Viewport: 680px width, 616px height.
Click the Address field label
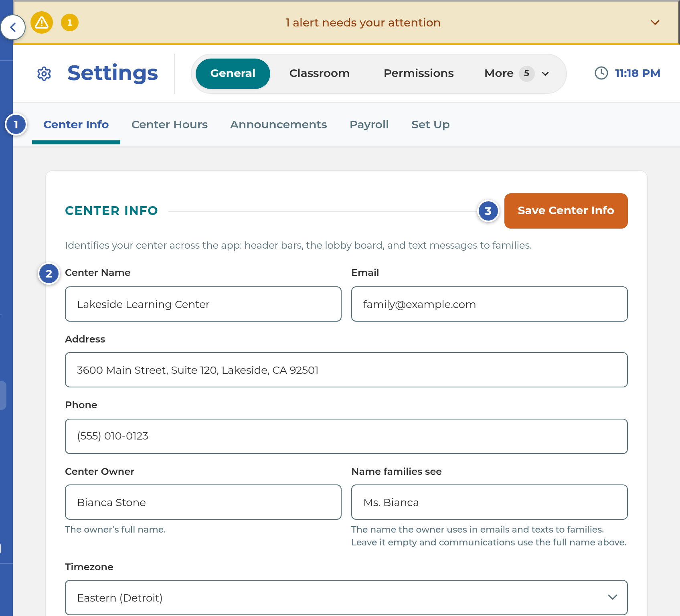(x=85, y=339)
